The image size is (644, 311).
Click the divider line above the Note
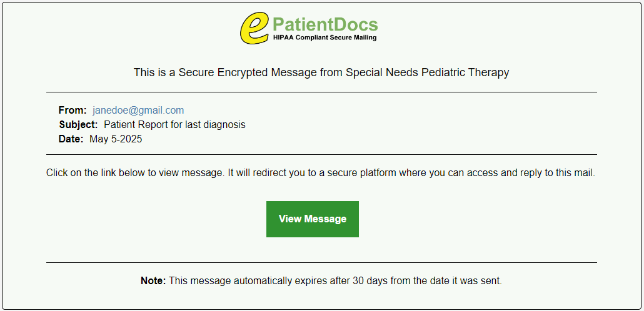[x=321, y=262]
